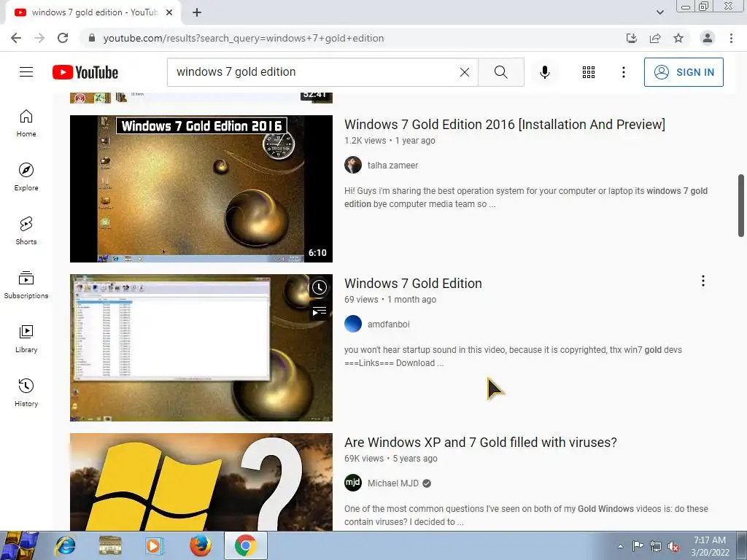Open the title 'Windows 7 Gold Edition 2016 [Installation And Preview]'
747x560 pixels.
[x=505, y=124]
